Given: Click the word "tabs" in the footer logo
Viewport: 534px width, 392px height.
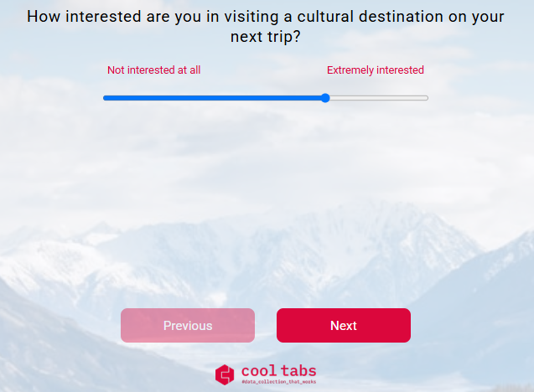Looking at the screenshot, I should (298, 371).
